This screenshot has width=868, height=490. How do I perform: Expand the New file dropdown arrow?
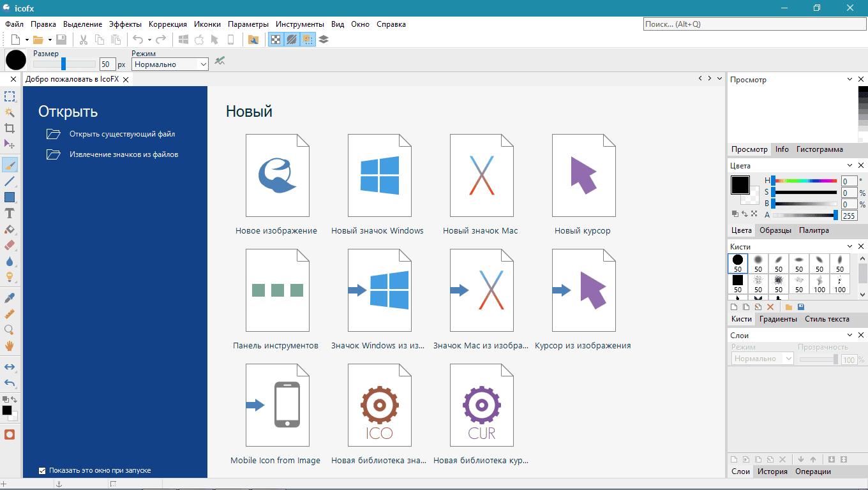[27, 40]
